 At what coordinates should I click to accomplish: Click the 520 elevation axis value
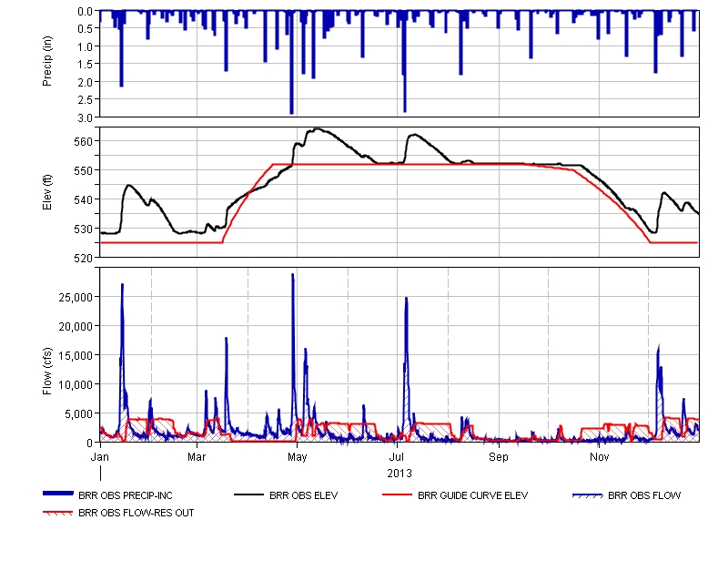tap(84, 259)
